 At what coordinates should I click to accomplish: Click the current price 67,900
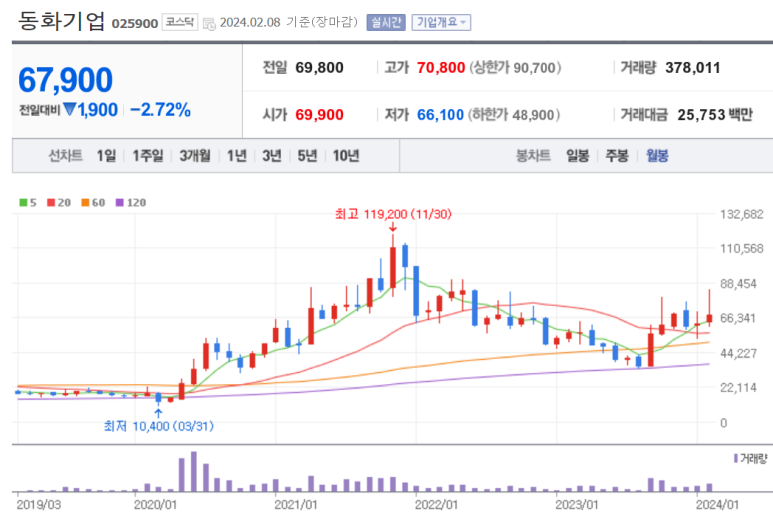tap(66, 80)
